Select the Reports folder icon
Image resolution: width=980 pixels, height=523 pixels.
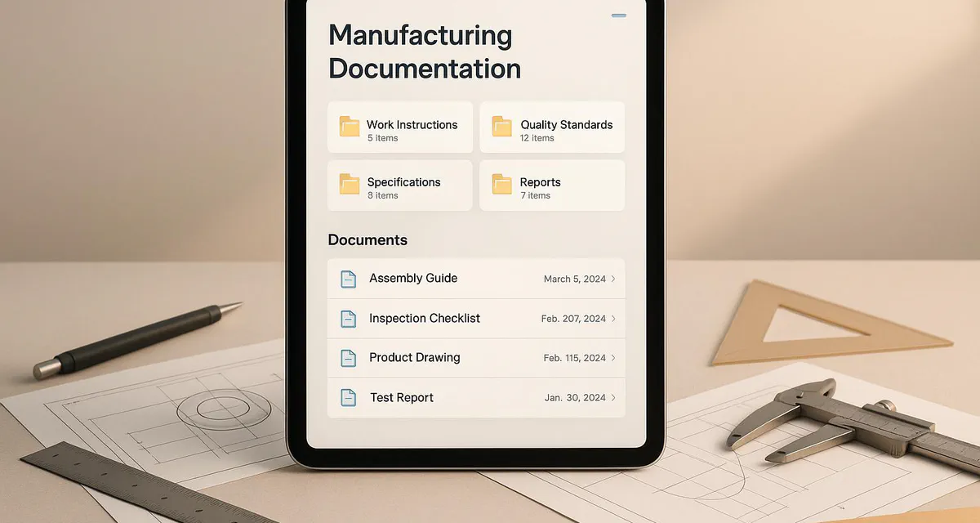tap(501, 185)
